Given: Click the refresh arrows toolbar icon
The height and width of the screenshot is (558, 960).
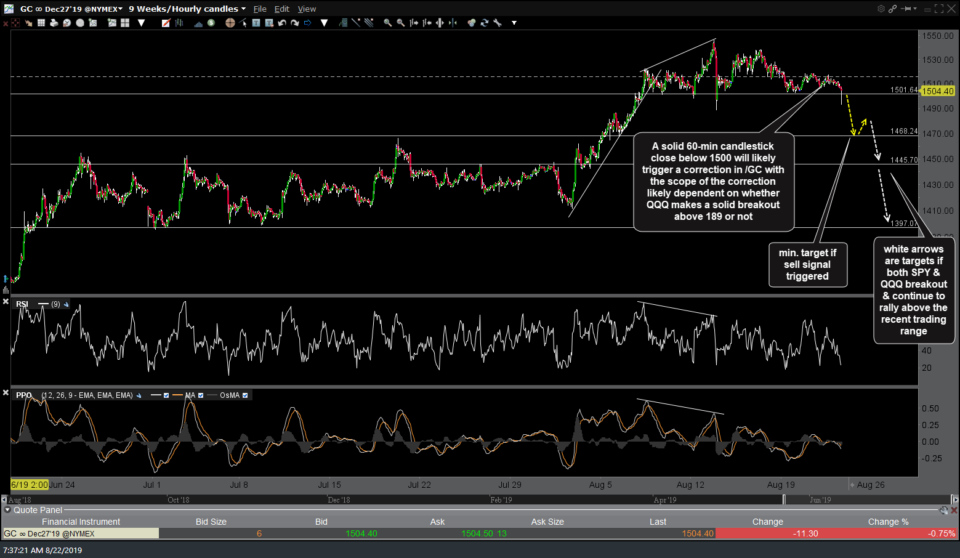Looking at the screenshot, I should 484,23.
